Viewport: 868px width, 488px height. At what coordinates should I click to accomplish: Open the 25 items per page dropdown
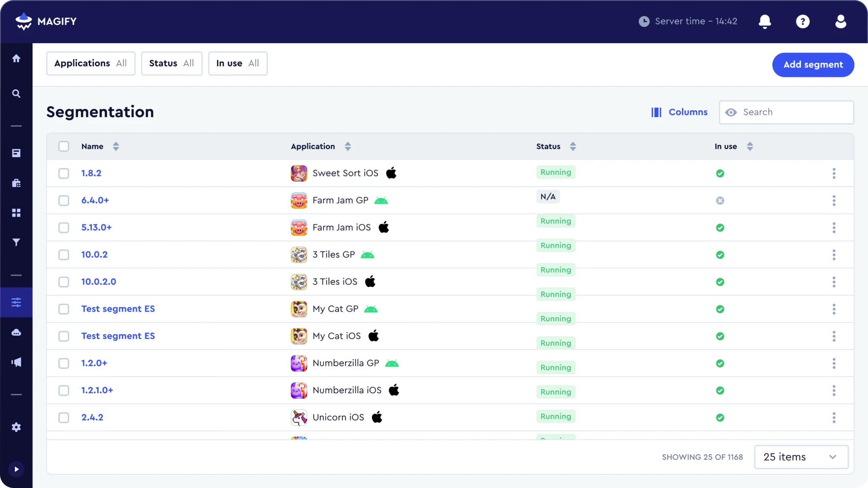click(801, 457)
